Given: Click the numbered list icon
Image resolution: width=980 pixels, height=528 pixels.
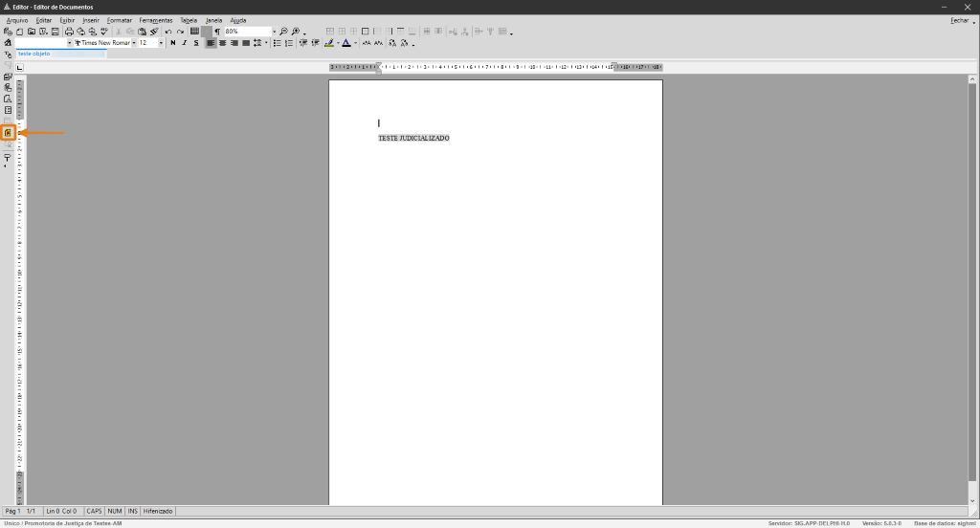Looking at the screenshot, I should click(289, 43).
